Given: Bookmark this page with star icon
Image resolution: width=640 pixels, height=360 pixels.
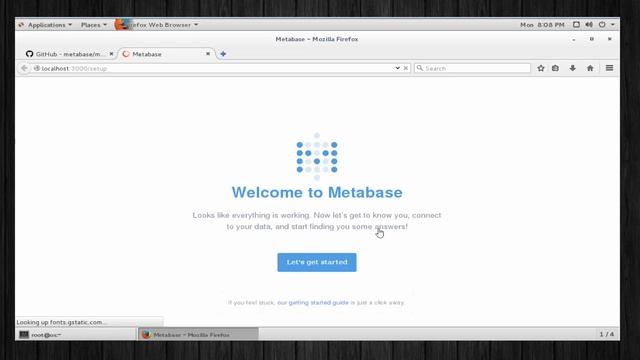Looking at the screenshot, I should pos(541,68).
